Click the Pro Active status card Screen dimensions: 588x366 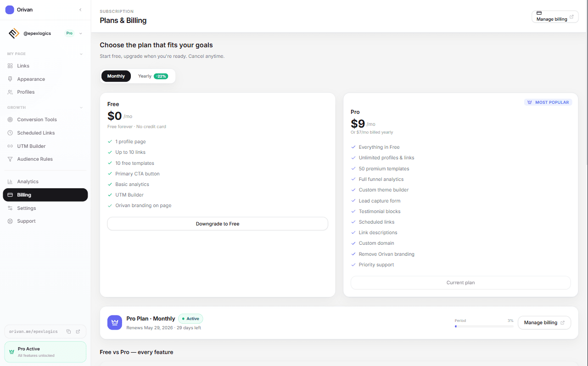(x=45, y=352)
